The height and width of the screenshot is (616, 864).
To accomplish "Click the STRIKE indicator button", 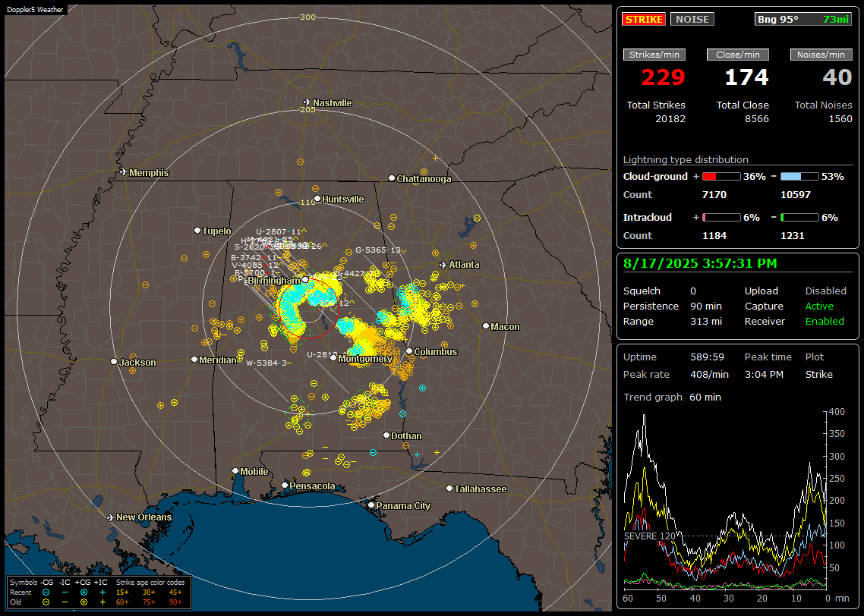I will click(644, 19).
